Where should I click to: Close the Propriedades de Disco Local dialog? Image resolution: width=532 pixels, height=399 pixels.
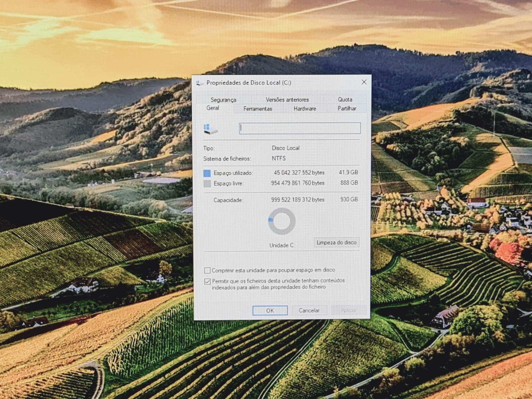[364, 82]
